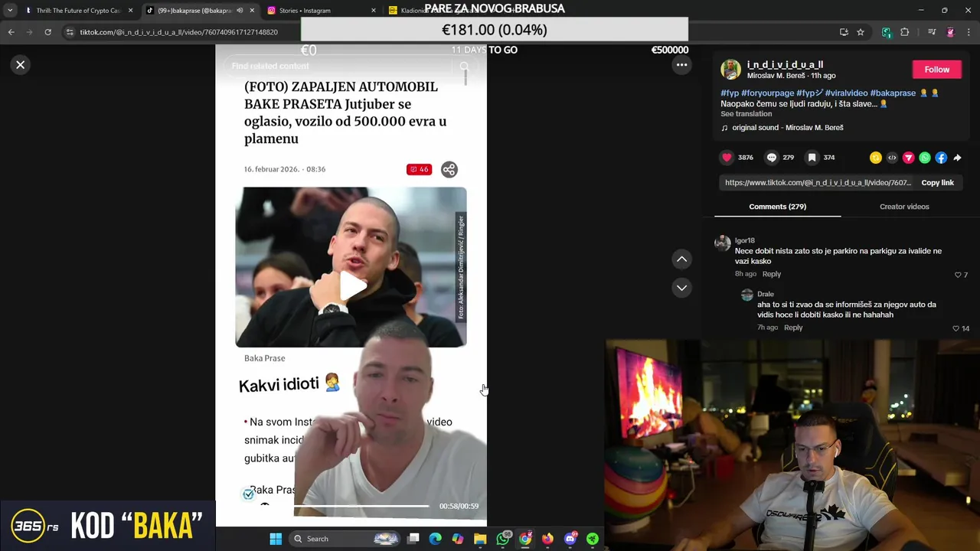Screen dimensions: 980x551
Task: Open the three-dot more options menu
Action: (x=681, y=65)
